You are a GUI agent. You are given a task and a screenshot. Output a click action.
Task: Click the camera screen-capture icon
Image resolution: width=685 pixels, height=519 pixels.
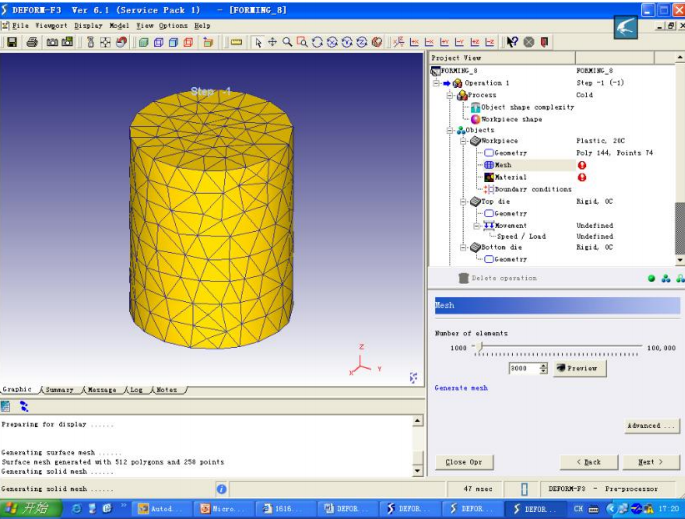click(x=52, y=42)
